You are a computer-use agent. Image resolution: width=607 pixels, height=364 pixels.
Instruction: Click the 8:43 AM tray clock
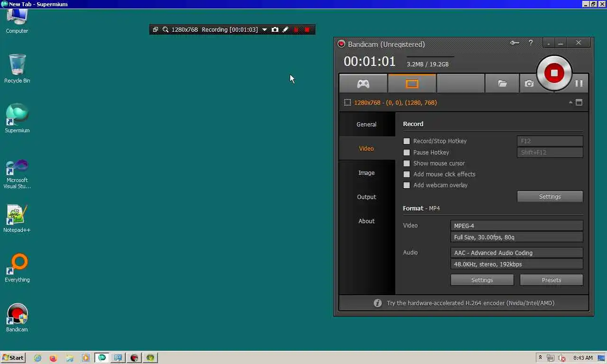pos(583,358)
